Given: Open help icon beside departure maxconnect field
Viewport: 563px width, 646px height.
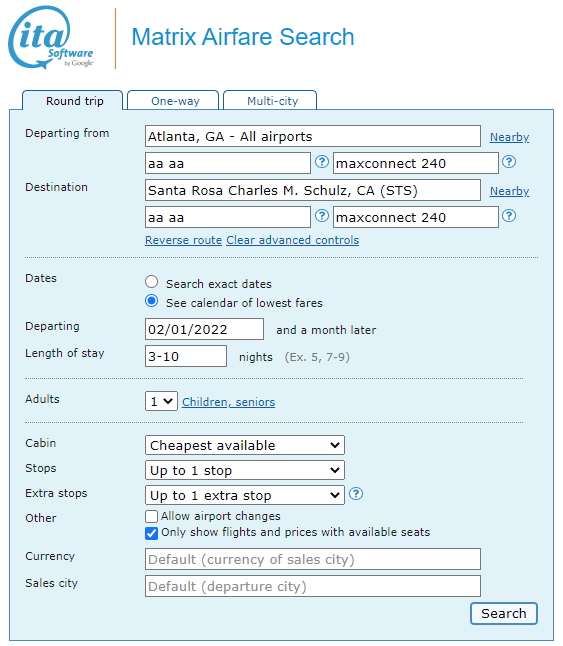Looking at the screenshot, I should pos(509,162).
